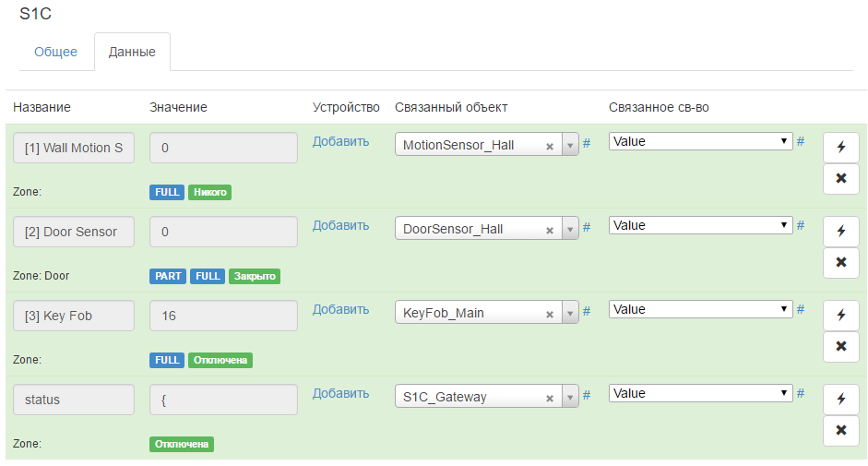Remove the Door Sensor row with X button
Image resolution: width=868 pixels, height=466 pixels.
click(840, 262)
